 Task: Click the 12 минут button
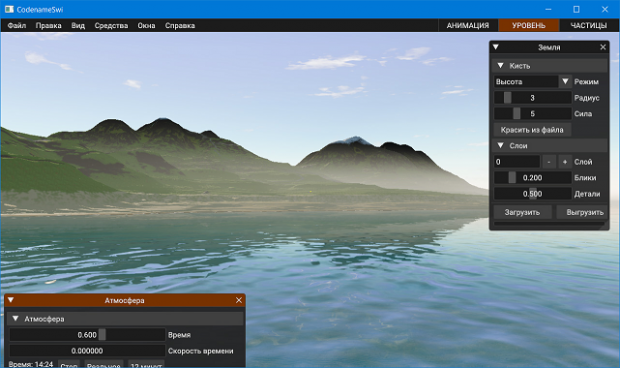tap(146, 364)
